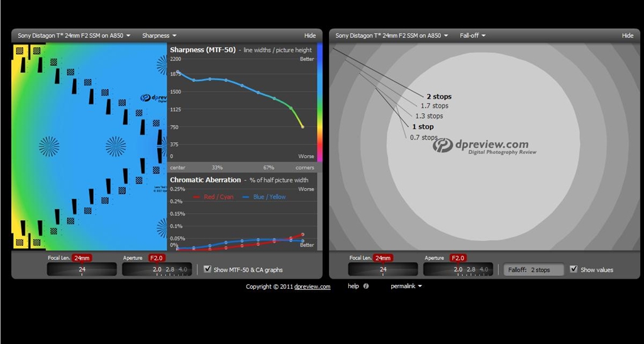The image size is (644, 344).
Task: Click the Falloff: 2 stops readout
Action: point(533,270)
